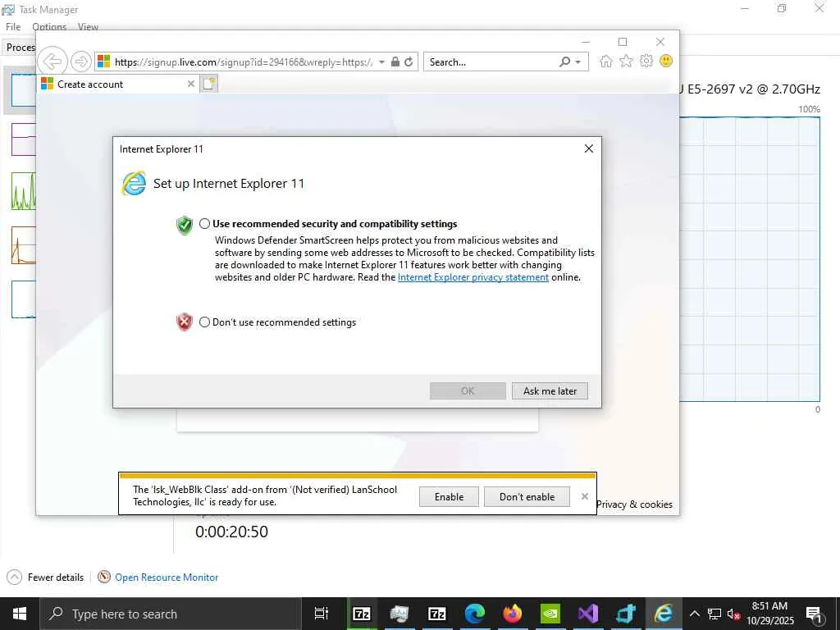Click the Windows taskbar search box
Viewport: 840px width, 630px height.
(171, 614)
